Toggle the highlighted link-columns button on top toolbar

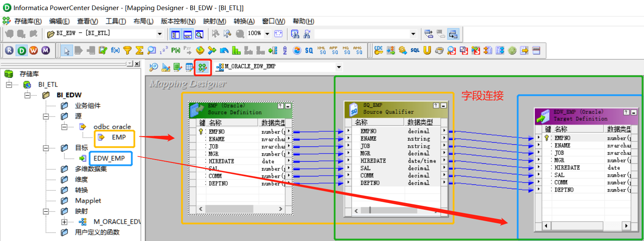pos(453,34)
